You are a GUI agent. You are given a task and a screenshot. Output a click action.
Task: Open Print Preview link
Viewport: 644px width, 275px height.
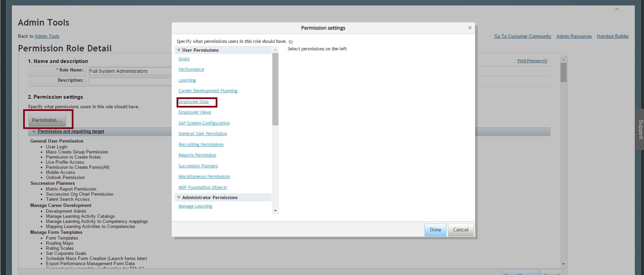529,61
